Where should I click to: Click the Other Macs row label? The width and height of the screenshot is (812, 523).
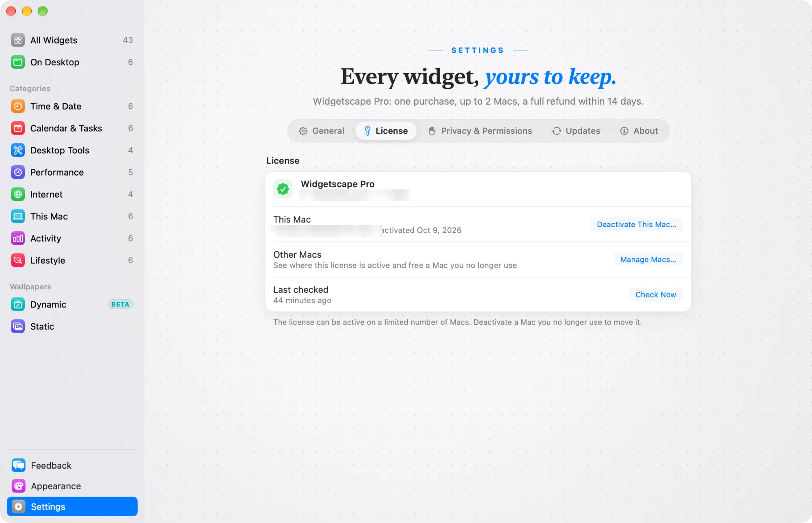tap(297, 254)
